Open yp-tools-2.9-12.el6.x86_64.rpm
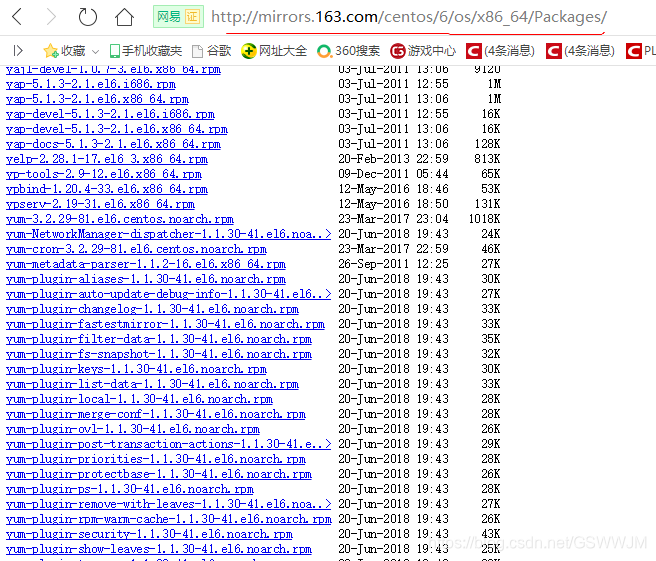656x561 pixels. click(x=104, y=174)
